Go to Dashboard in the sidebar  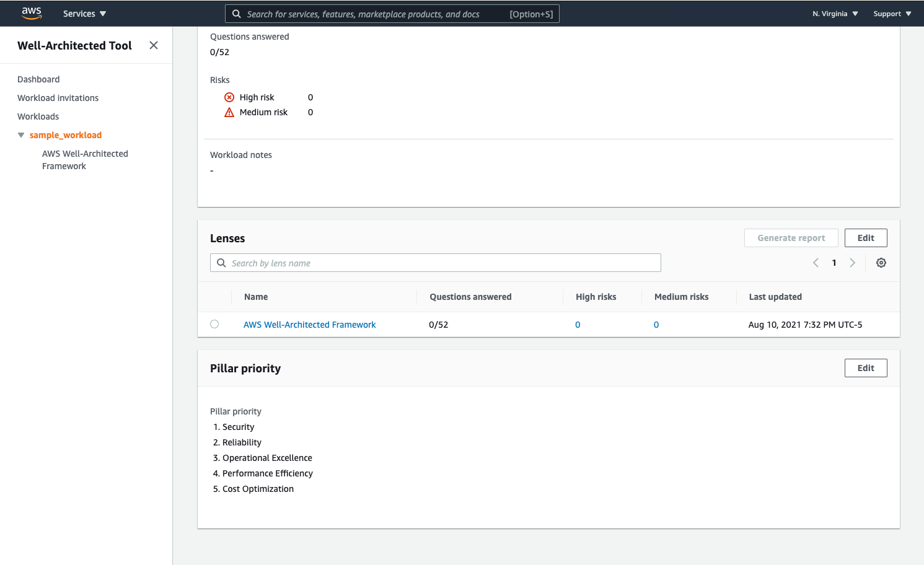coord(38,79)
